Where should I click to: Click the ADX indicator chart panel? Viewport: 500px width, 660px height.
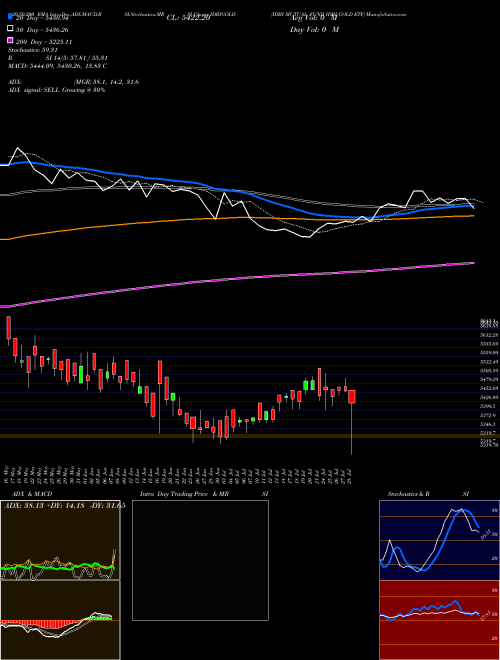click(60, 540)
